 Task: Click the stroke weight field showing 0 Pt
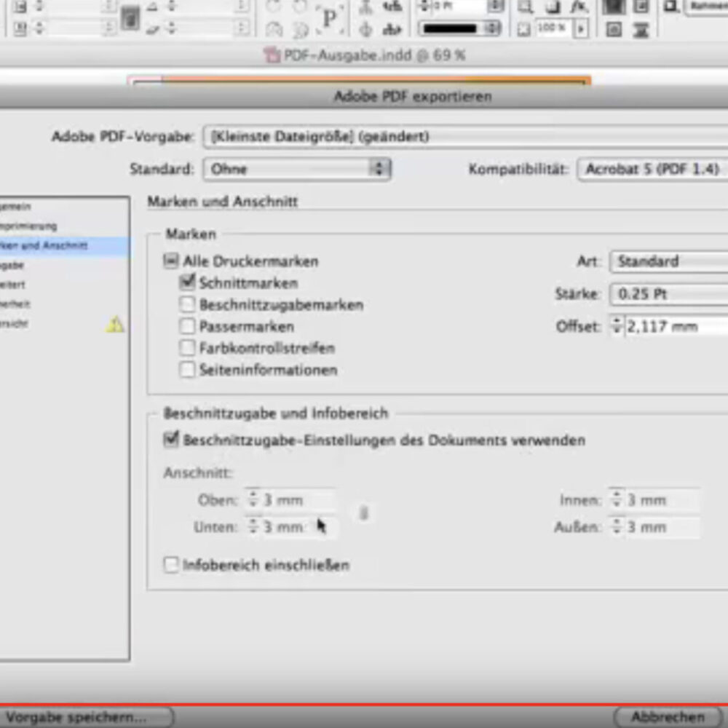tap(459, 7)
